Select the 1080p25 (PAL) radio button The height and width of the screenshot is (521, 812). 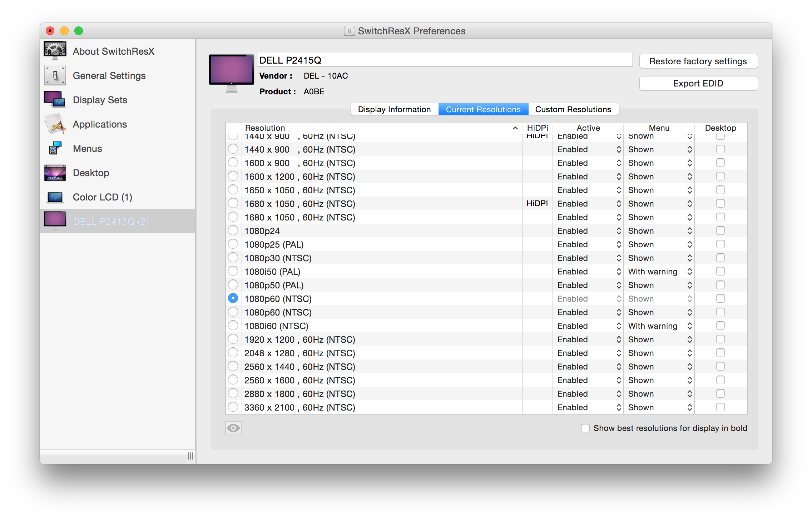click(233, 244)
